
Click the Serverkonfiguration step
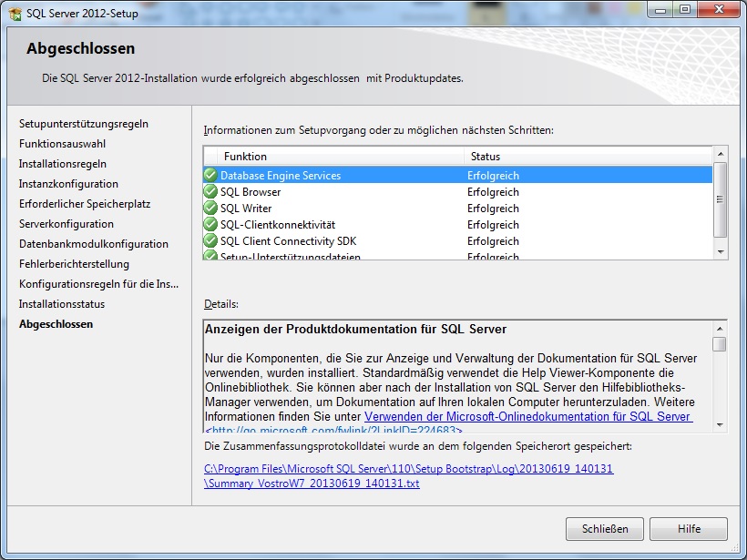pos(67,224)
